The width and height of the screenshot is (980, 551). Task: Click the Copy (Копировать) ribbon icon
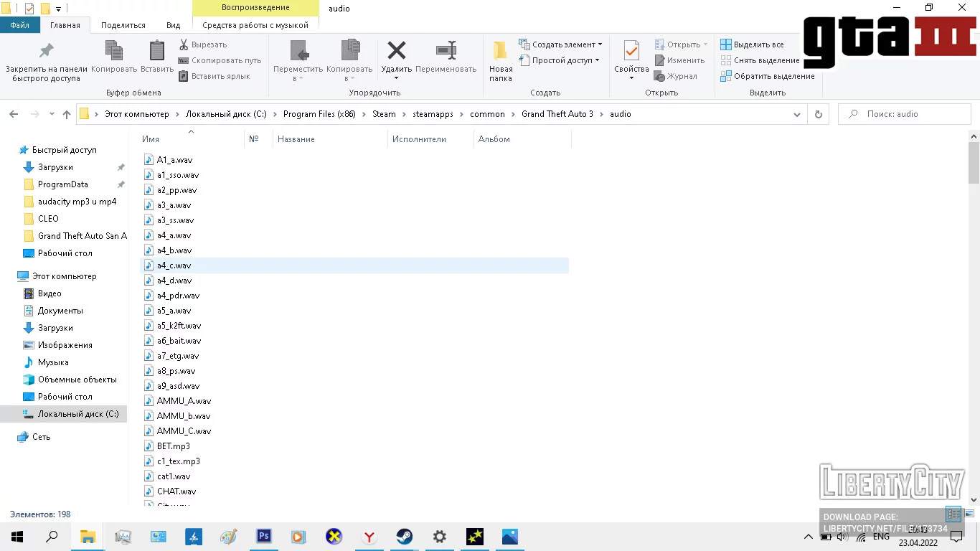114,52
